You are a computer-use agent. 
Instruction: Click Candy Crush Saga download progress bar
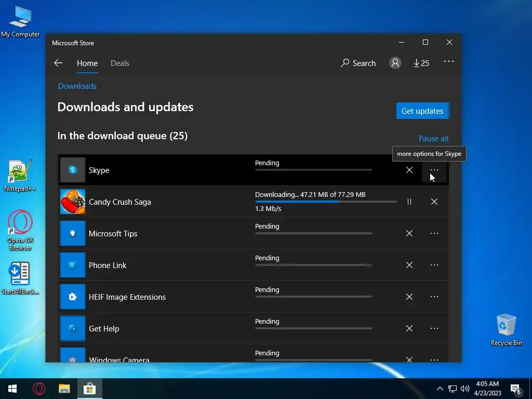click(x=326, y=202)
